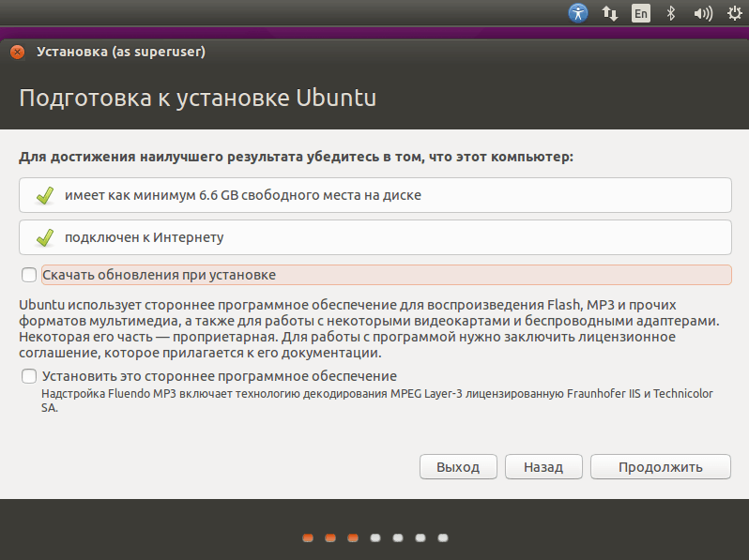Click the Для достижения наилучшего результата line
749x560 pixels.
297,157
